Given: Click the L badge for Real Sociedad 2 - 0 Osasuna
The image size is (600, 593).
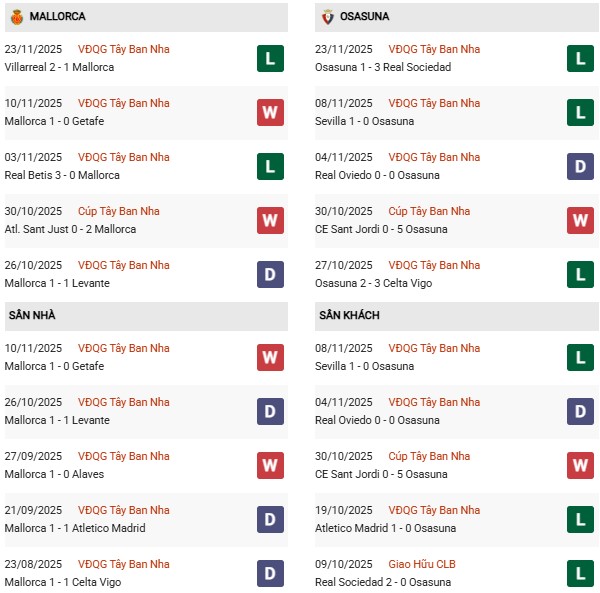Looking at the screenshot, I should [x=580, y=573].
